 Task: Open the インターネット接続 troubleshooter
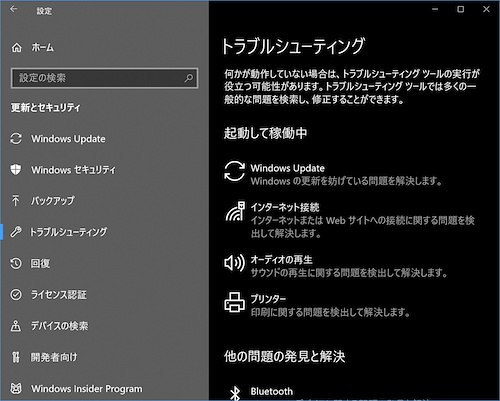[x=349, y=220]
